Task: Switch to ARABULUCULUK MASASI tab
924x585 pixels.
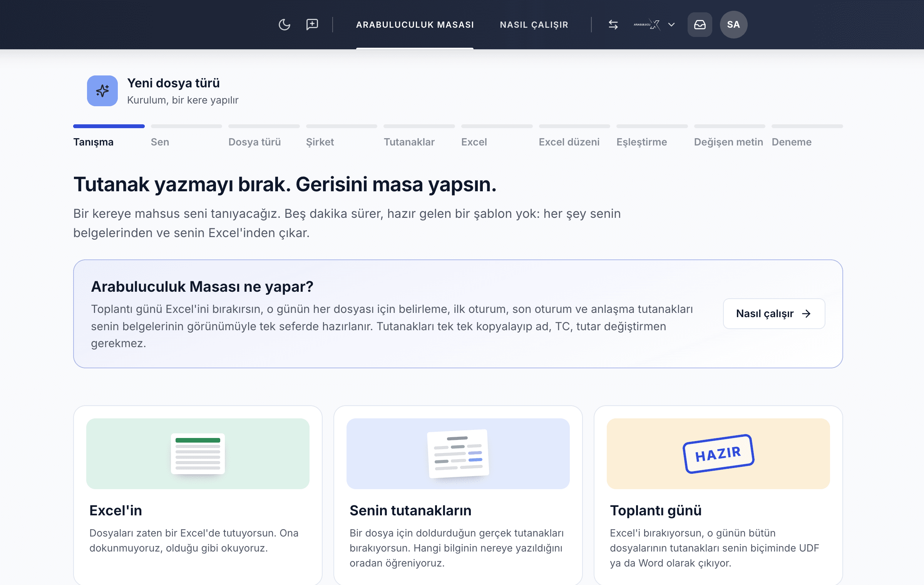Action: tap(415, 25)
